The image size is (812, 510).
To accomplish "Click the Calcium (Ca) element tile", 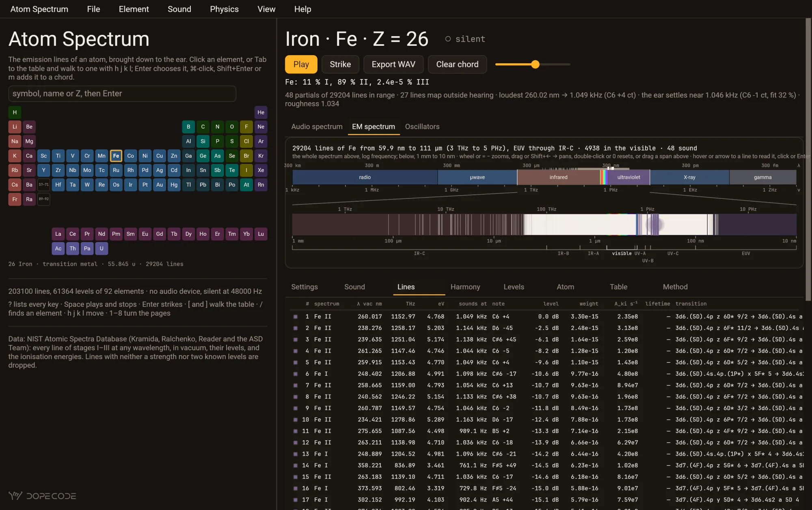I will pos(29,156).
